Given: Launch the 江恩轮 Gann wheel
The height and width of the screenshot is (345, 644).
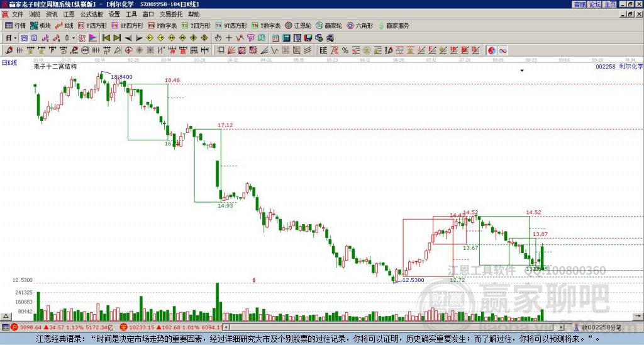Looking at the screenshot, I should tap(298, 25).
